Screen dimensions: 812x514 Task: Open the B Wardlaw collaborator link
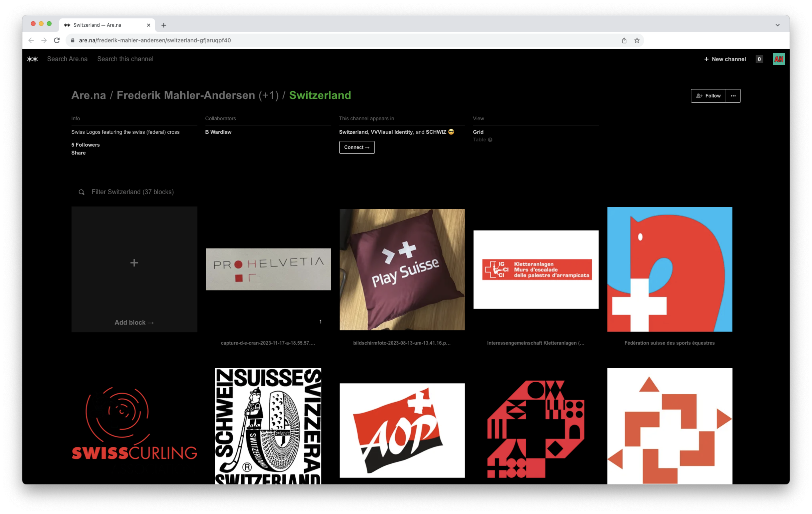218,132
